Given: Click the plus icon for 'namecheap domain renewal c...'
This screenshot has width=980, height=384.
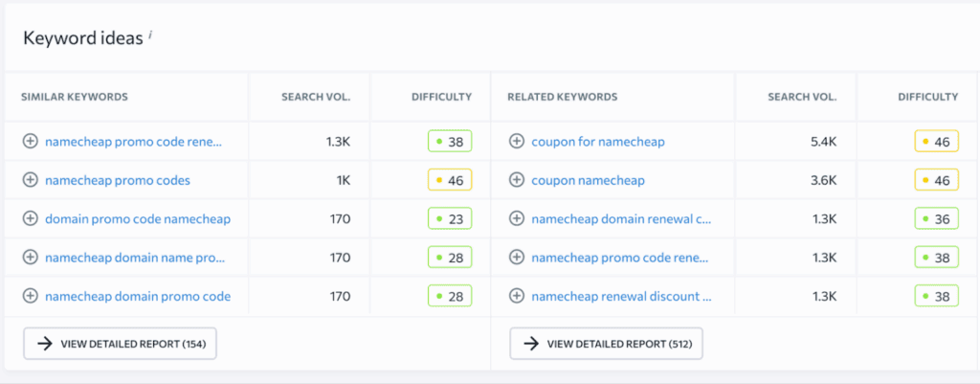Looking at the screenshot, I should [516, 219].
